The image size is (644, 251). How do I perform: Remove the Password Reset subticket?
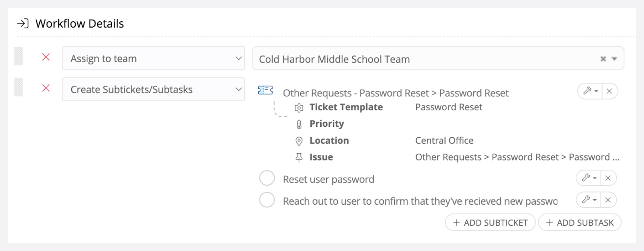point(609,91)
